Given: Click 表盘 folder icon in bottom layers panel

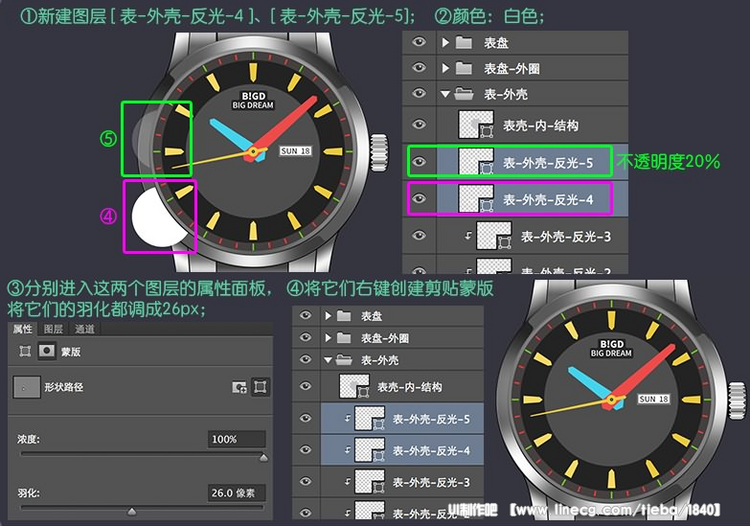Looking at the screenshot, I should tap(344, 316).
